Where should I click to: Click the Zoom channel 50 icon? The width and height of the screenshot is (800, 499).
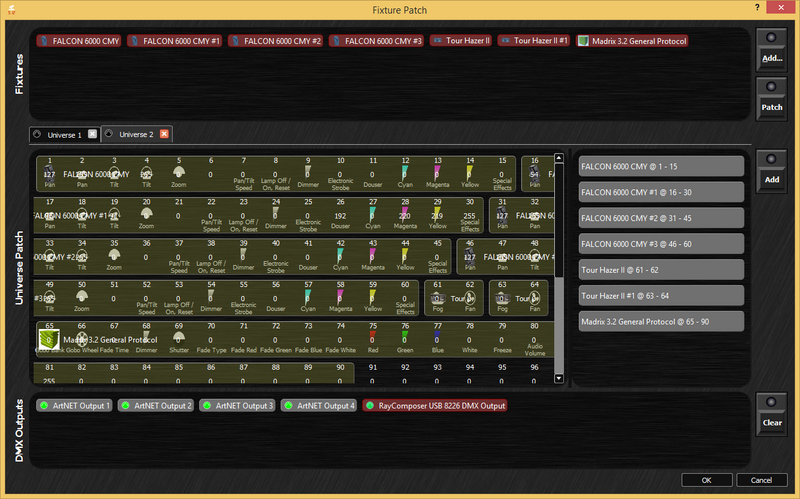(x=82, y=295)
